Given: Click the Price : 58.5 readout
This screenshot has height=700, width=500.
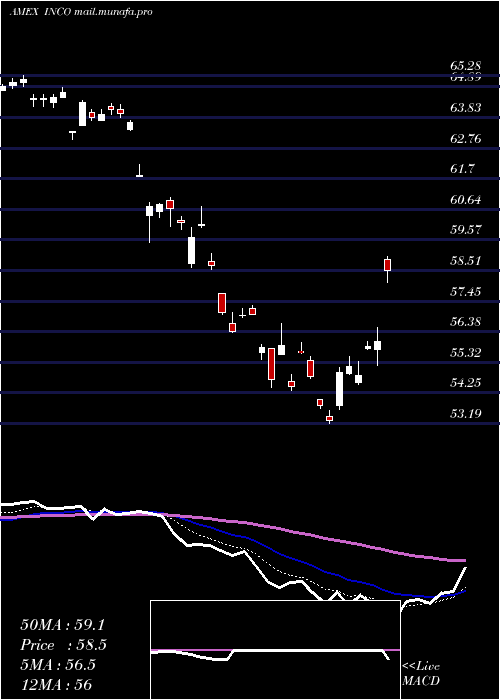Looking at the screenshot, I should tap(63, 645).
